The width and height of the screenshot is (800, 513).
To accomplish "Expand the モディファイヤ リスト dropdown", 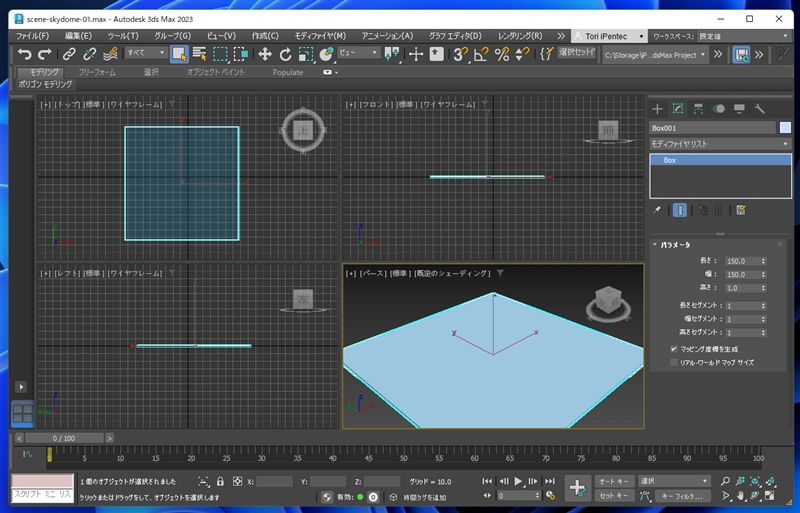I will [x=720, y=144].
